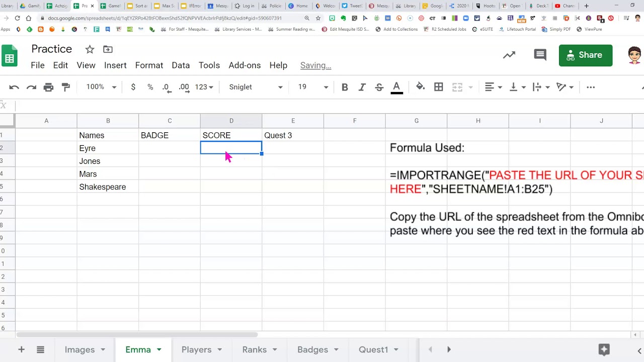Switch to the Players sheet tab
Image resolution: width=644 pixels, height=362 pixels.
196,349
